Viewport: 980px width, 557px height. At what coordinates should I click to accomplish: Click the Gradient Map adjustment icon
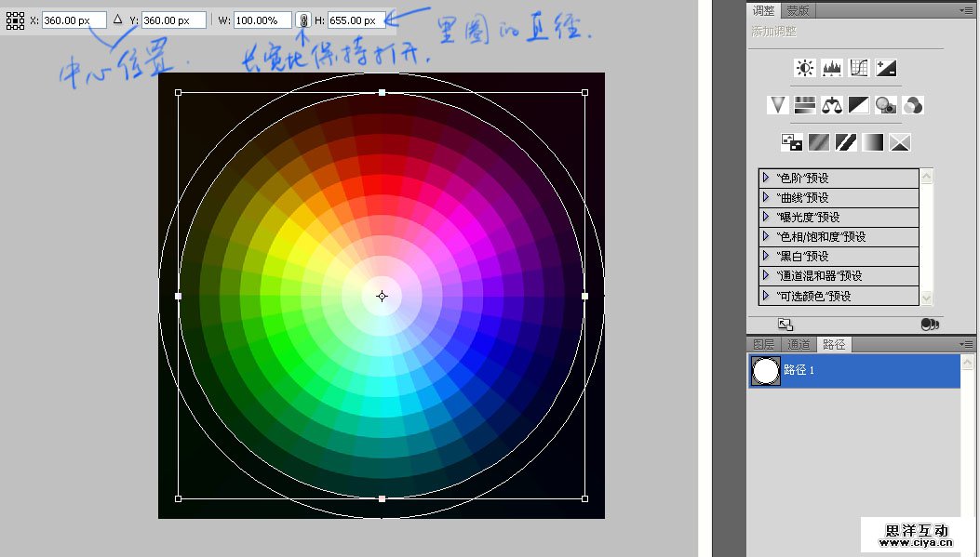(x=872, y=142)
